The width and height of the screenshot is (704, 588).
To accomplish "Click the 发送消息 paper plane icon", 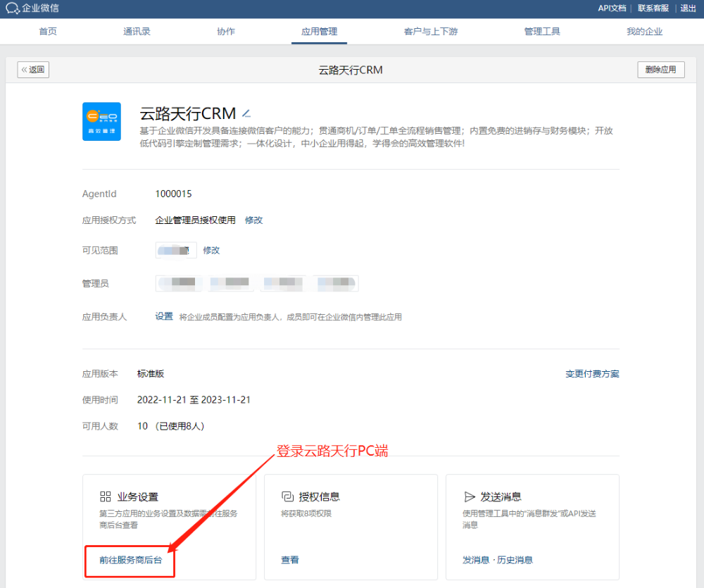I will [469, 496].
